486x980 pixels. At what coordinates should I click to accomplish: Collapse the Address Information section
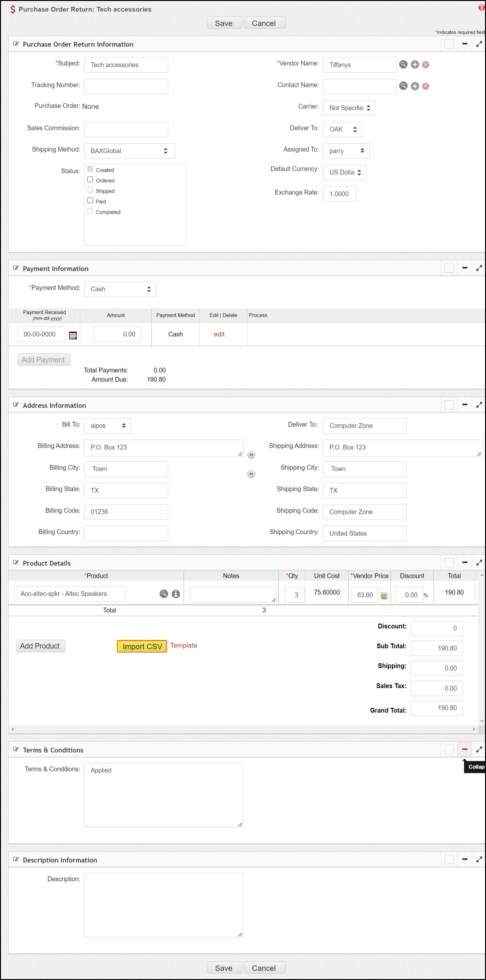pyautogui.click(x=465, y=405)
